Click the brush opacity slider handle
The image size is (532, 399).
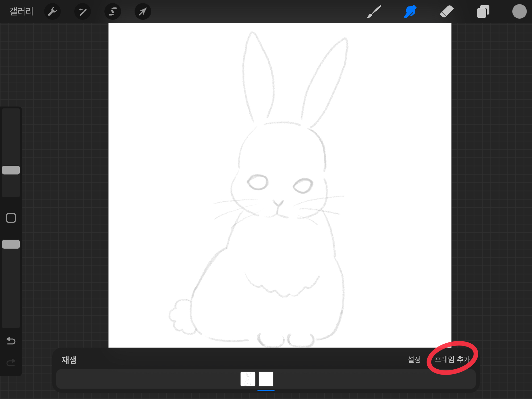pos(11,244)
